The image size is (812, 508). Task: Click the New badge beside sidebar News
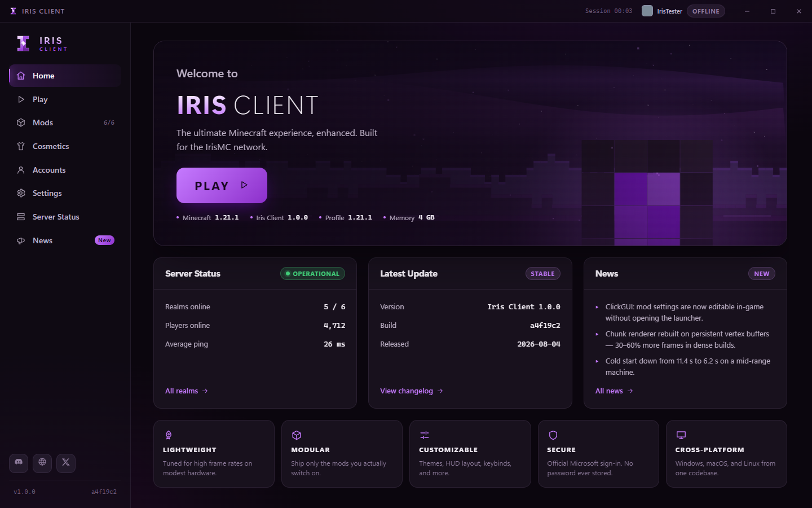104,240
